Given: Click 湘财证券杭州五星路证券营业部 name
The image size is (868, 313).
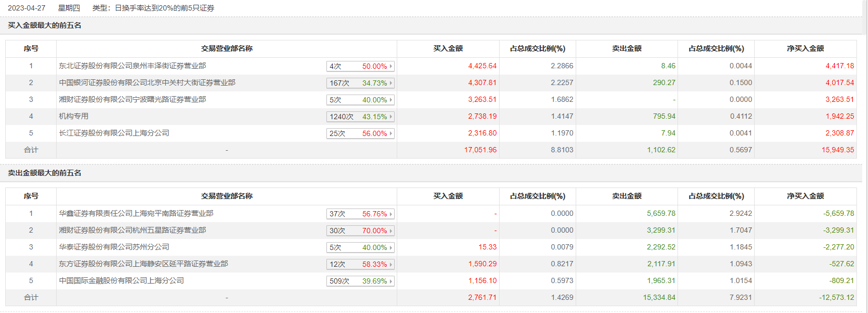Looking at the screenshot, I should pos(132,230).
